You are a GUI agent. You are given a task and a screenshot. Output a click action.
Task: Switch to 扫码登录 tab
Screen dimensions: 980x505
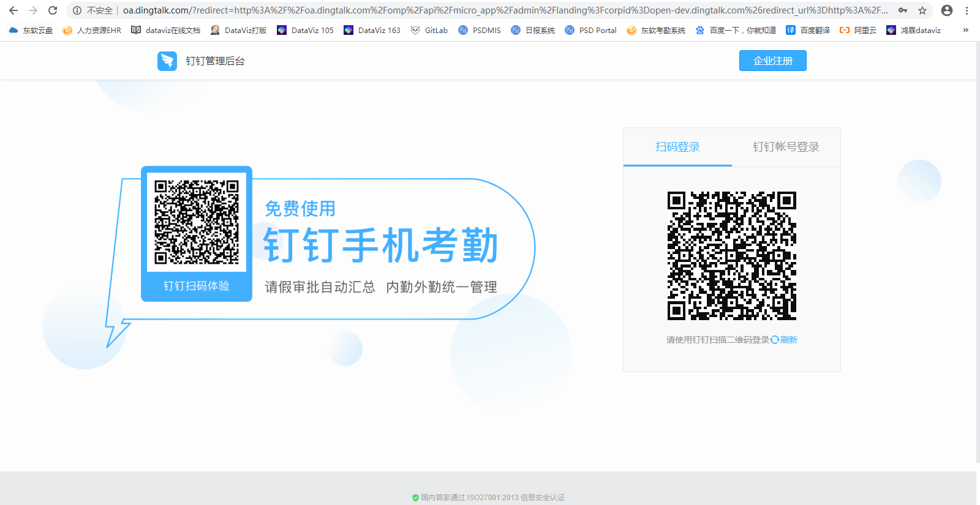pyautogui.click(x=677, y=147)
